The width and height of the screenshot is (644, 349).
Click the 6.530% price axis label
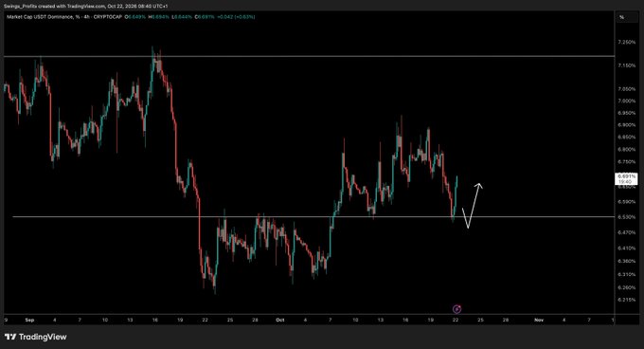[x=626, y=217]
